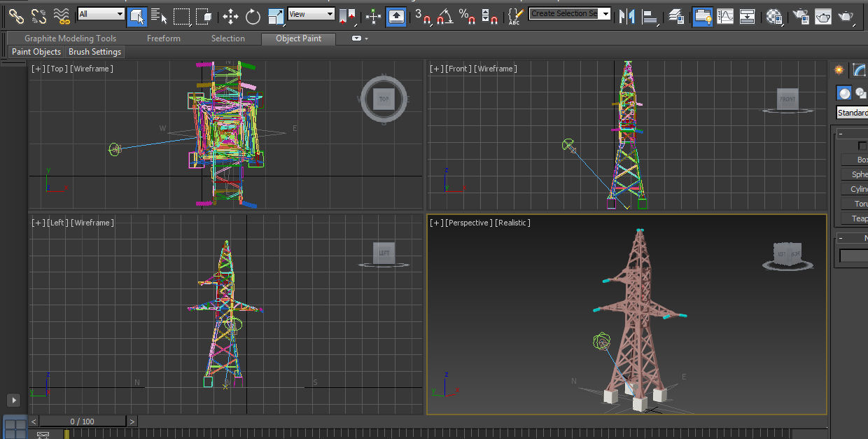Screen dimensions: 868x439
Task: Click the Teapot primitive button
Action: point(855,218)
